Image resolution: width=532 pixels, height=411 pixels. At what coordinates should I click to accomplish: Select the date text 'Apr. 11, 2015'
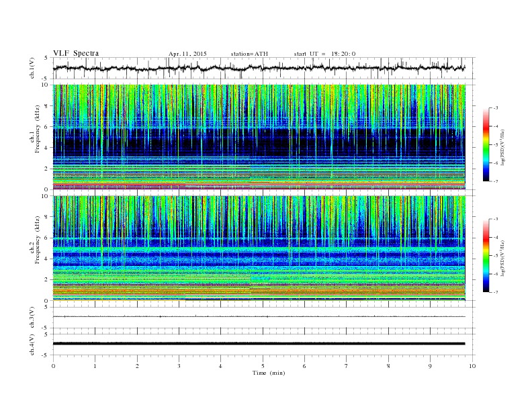(x=187, y=54)
